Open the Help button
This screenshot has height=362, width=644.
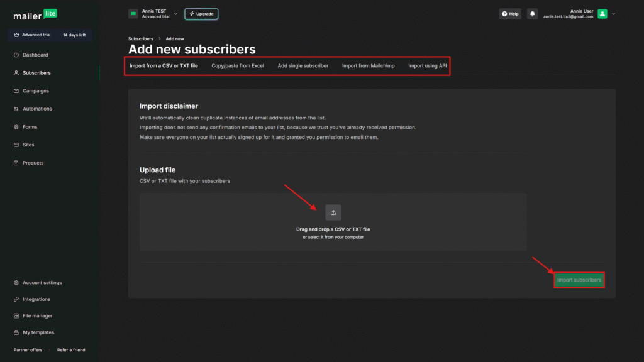[510, 14]
